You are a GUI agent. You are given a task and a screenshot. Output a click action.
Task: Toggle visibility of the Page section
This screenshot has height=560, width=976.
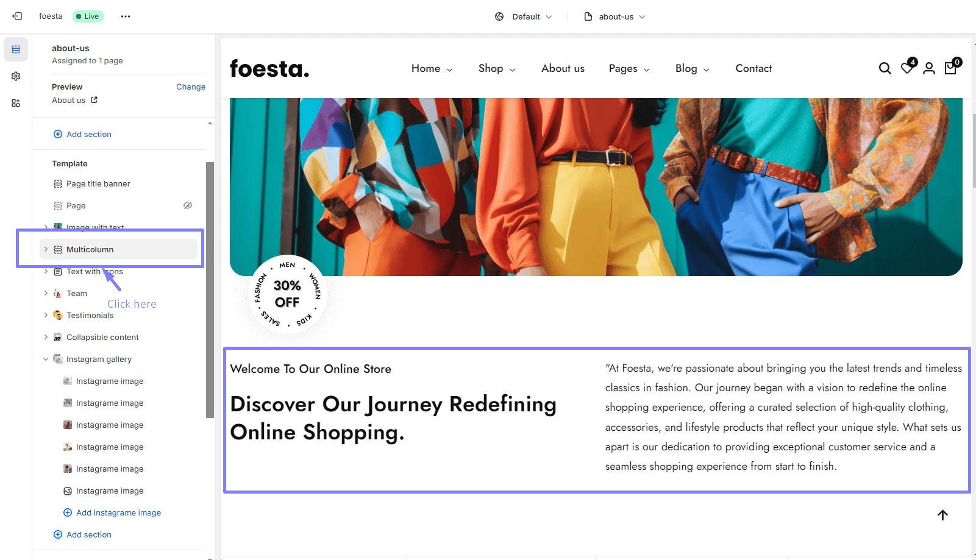[188, 205]
